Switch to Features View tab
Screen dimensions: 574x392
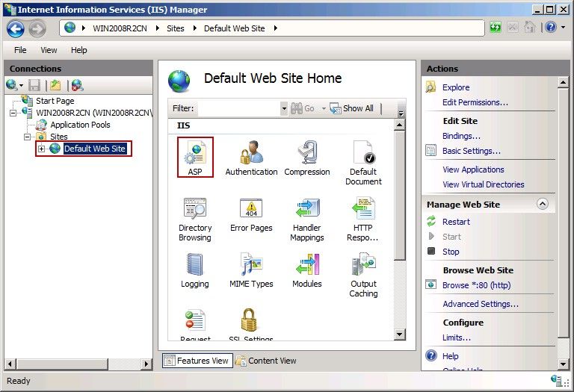197,361
